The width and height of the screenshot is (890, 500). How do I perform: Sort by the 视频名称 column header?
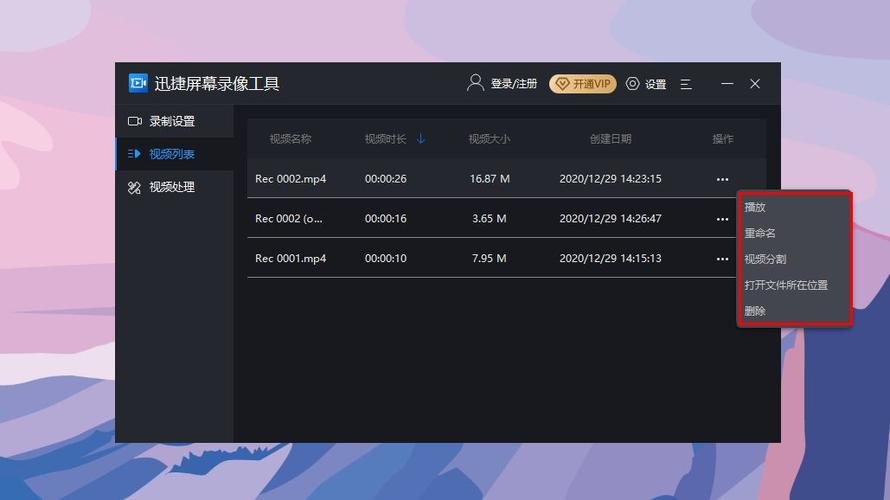click(x=291, y=139)
